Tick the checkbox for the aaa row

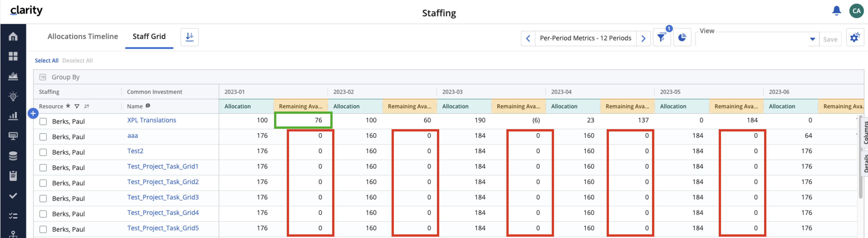coord(43,137)
